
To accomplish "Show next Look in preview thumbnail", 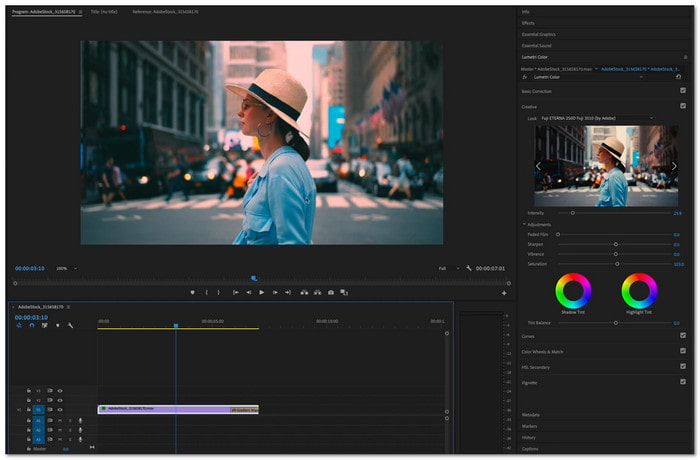I will [x=674, y=166].
